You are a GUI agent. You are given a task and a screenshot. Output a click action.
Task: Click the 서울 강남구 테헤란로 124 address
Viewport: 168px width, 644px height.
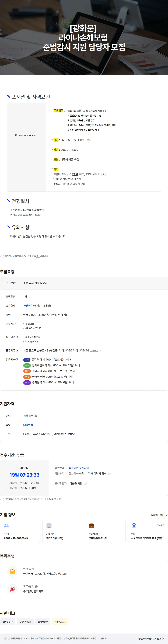click(x=148, y=538)
